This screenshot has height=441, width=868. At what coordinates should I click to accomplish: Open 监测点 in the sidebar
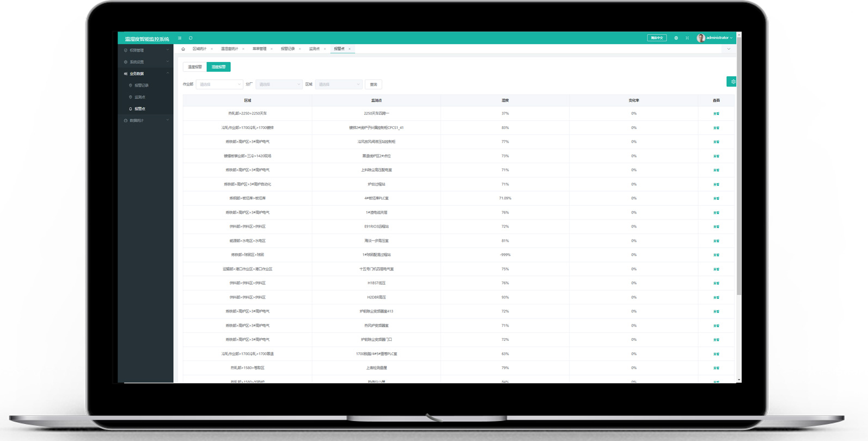tap(140, 97)
